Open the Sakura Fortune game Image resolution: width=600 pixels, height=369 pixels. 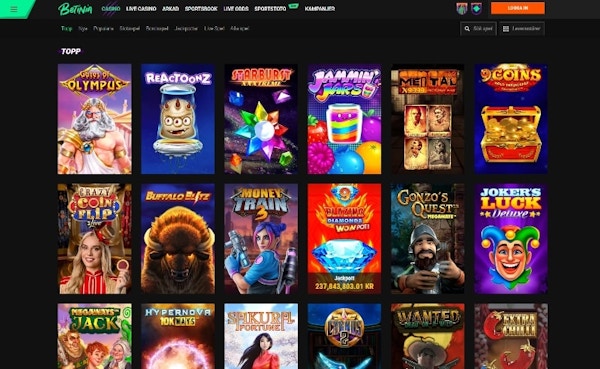point(261,336)
